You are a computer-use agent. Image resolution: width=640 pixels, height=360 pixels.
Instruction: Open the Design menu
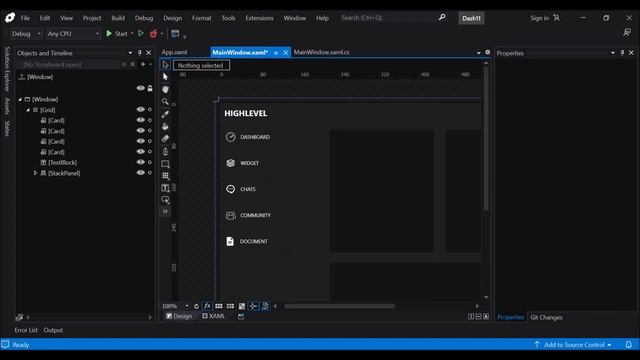172,18
